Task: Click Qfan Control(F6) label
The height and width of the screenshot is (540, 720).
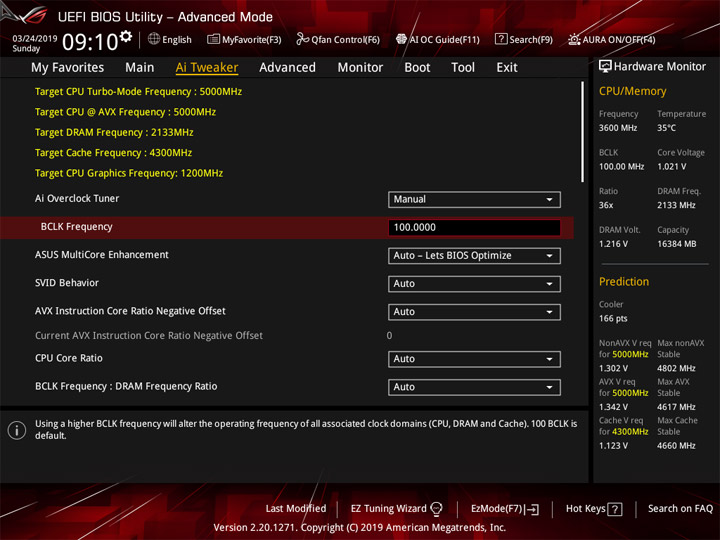Action: point(345,39)
